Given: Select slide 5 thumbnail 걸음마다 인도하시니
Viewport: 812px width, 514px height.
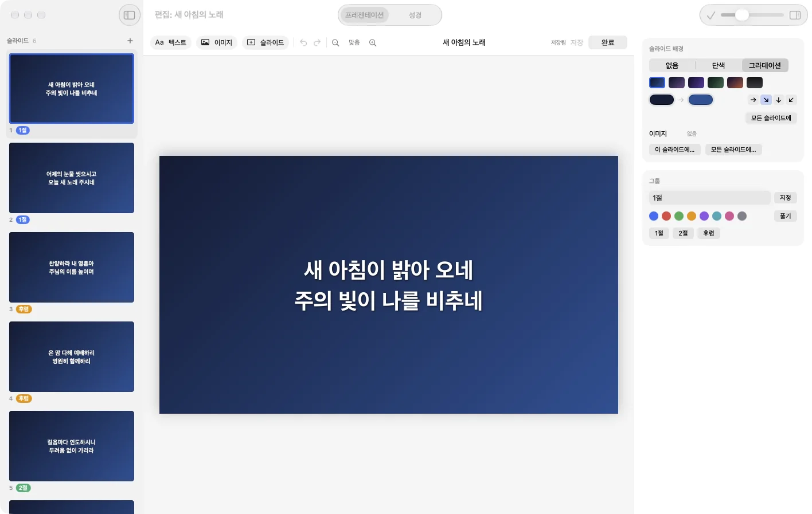Looking at the screenshot, I should point(72,446).
